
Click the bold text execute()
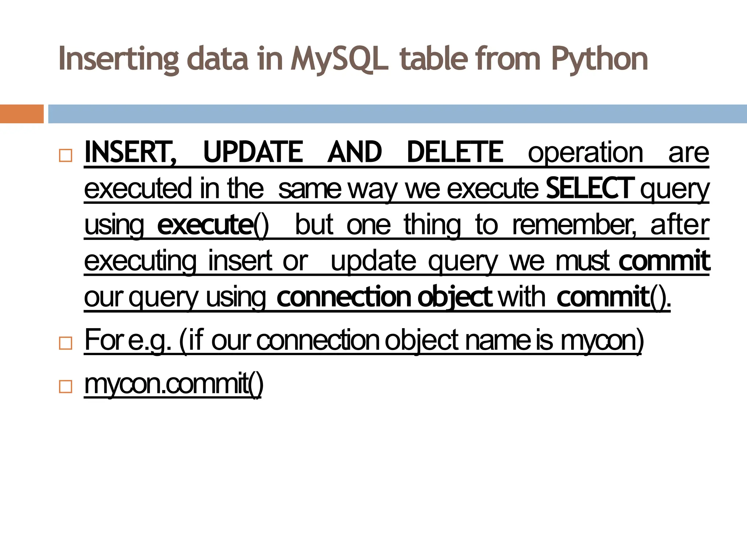[x=213, y=225]
